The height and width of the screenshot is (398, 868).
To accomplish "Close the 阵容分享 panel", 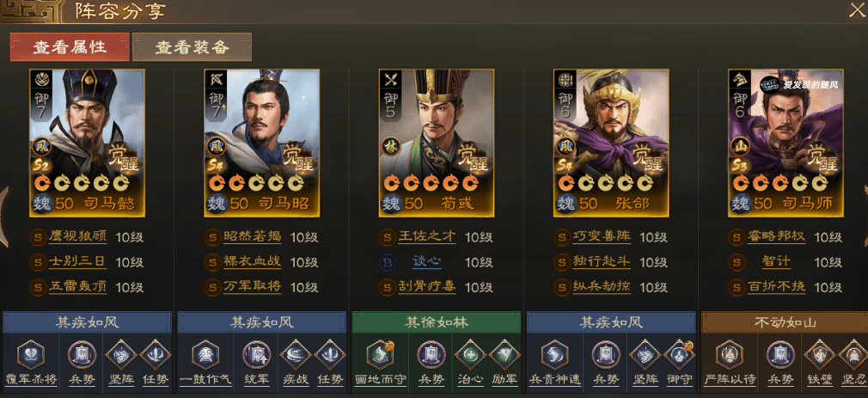I will [x=856, y=10].
